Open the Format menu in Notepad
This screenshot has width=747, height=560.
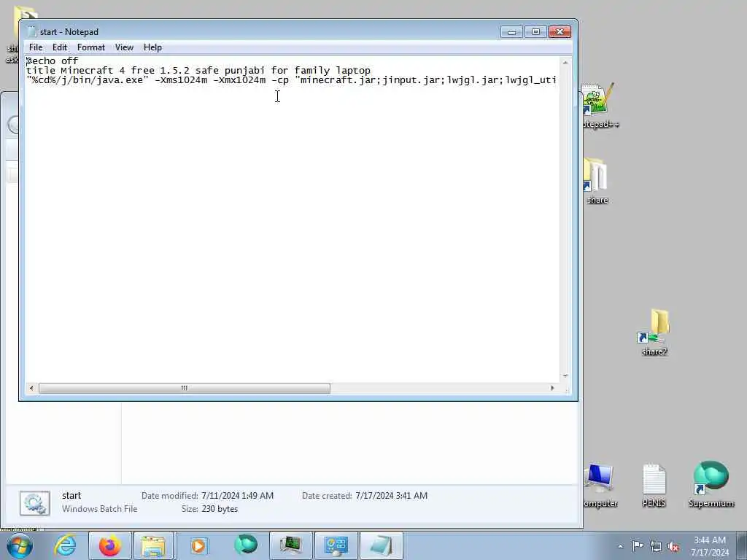pyautogui.click(x=91, y=47)
